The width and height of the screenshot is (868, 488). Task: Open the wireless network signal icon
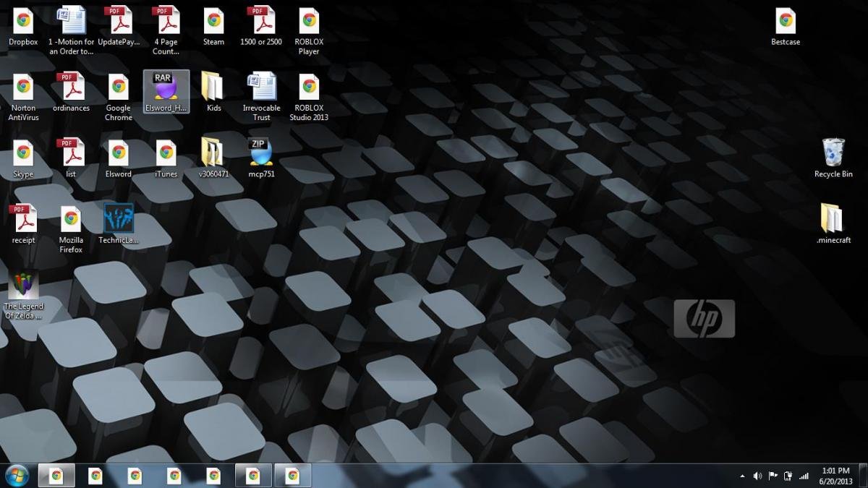tap(804, 476)
